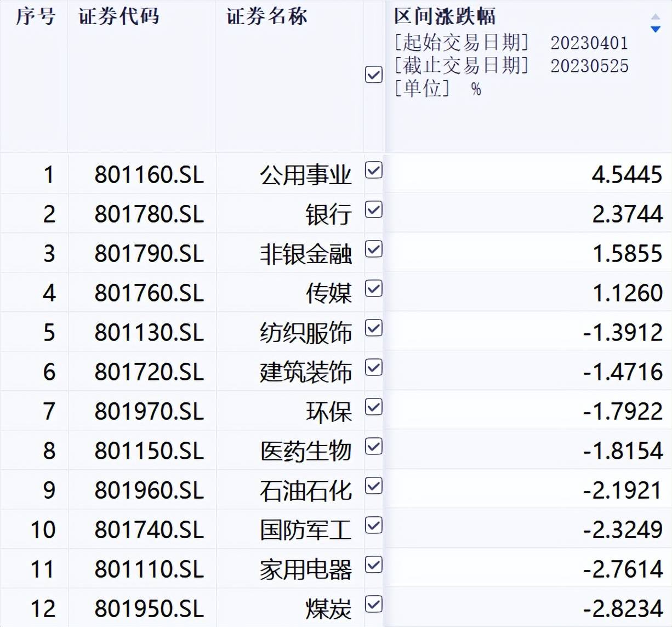Select code cell 801790.SL
Viewport: 672px width, 627px height.
(149, 254)
